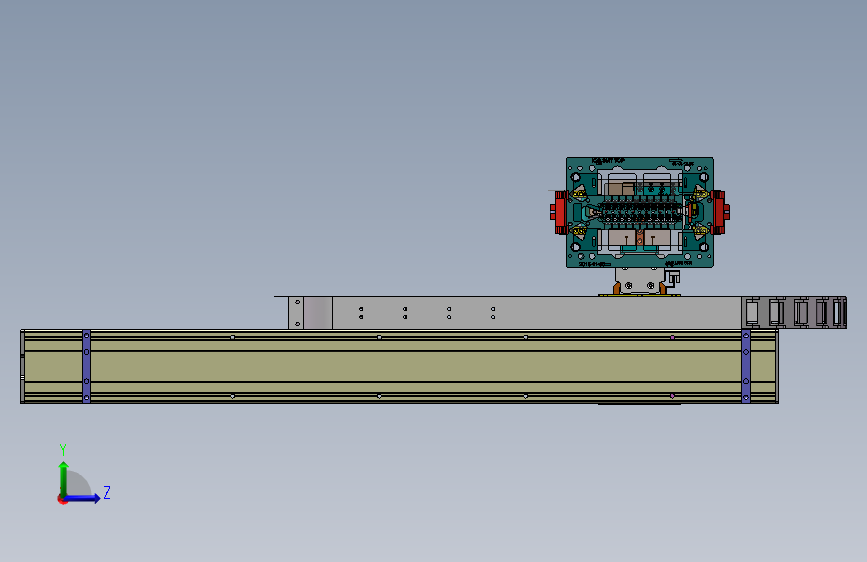Screen dimensions: 867x562
Task: Select the right purple bracket on the rail
Action: pyautogui.click(x=746, y=366)
